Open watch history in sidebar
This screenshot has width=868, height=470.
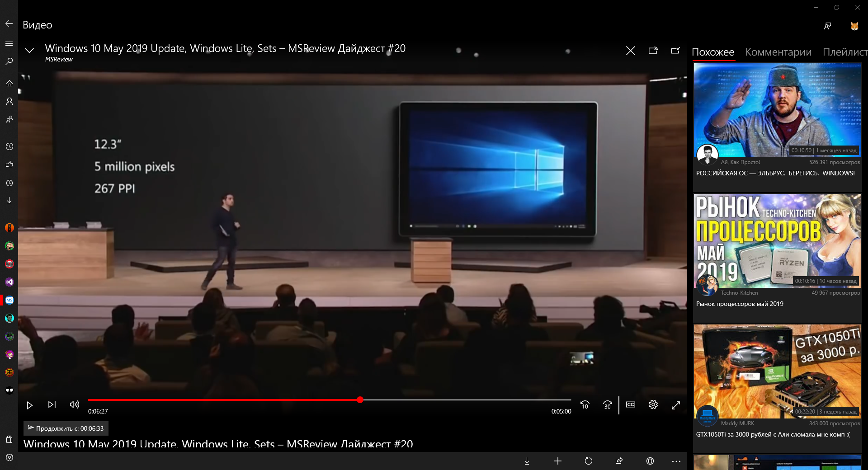(9, 146)
